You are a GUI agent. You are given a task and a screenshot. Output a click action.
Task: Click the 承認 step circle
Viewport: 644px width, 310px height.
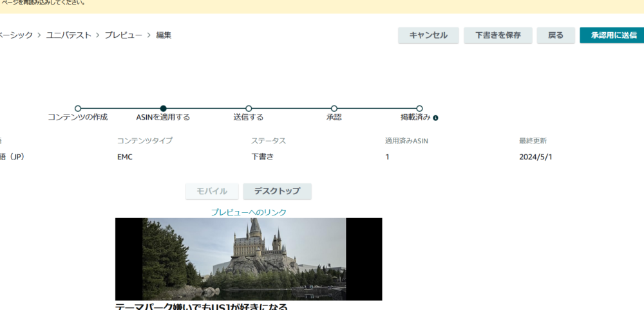click(x=334, y=109)
